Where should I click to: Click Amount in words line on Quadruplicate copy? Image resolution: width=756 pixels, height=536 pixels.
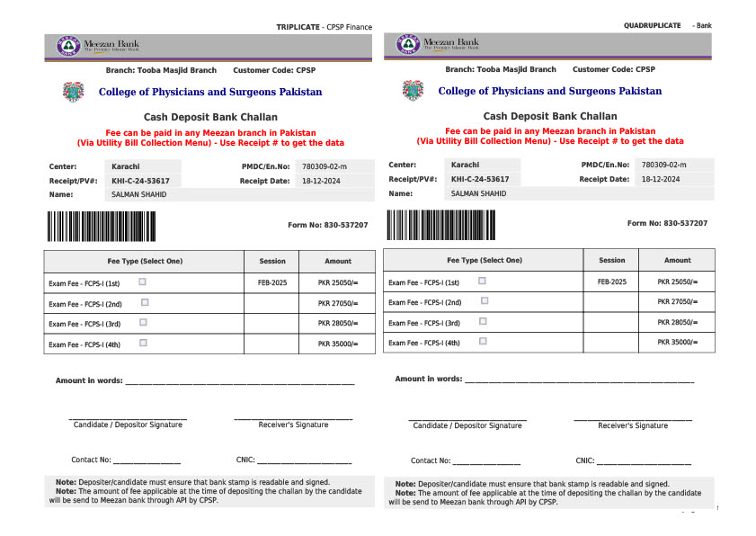click(x=578, y=380)
